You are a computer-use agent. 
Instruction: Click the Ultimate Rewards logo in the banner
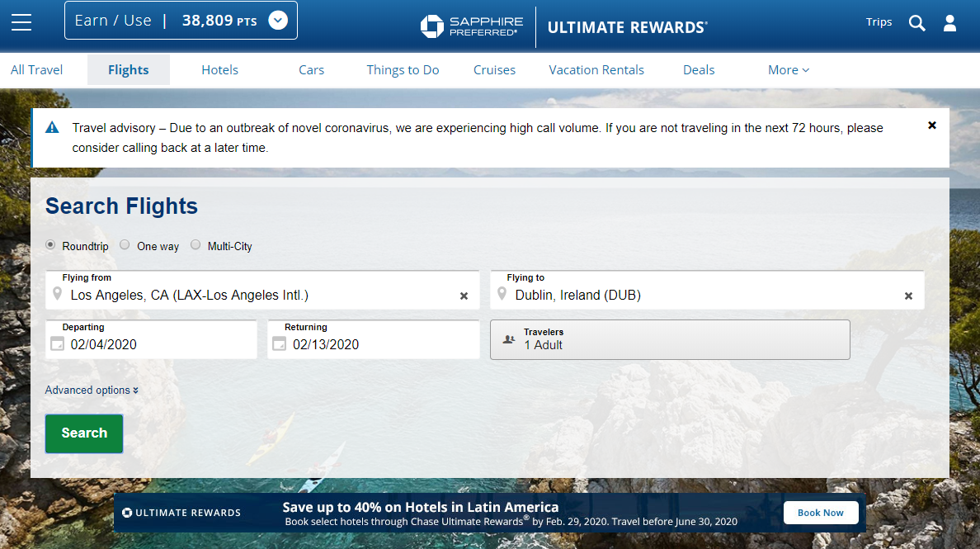(181, 513)
